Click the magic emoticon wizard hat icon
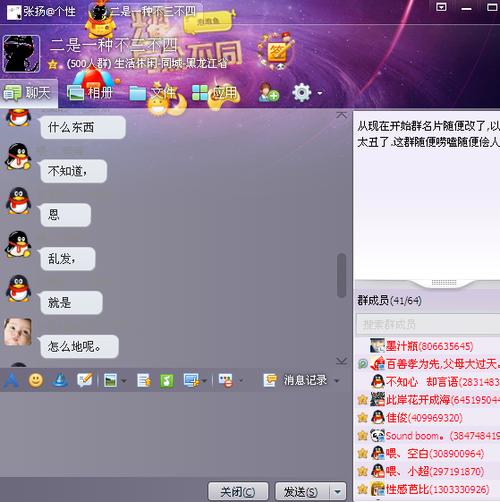500x502 pixels. pos(60,380)
